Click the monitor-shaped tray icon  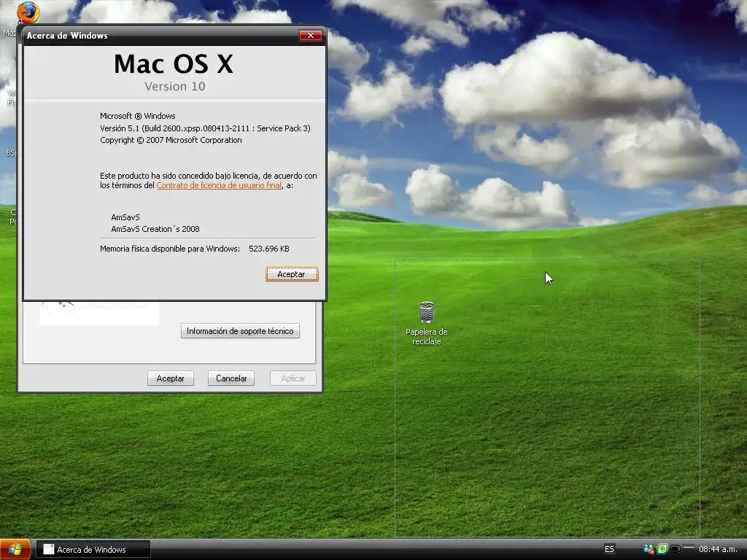pos(676,549)
